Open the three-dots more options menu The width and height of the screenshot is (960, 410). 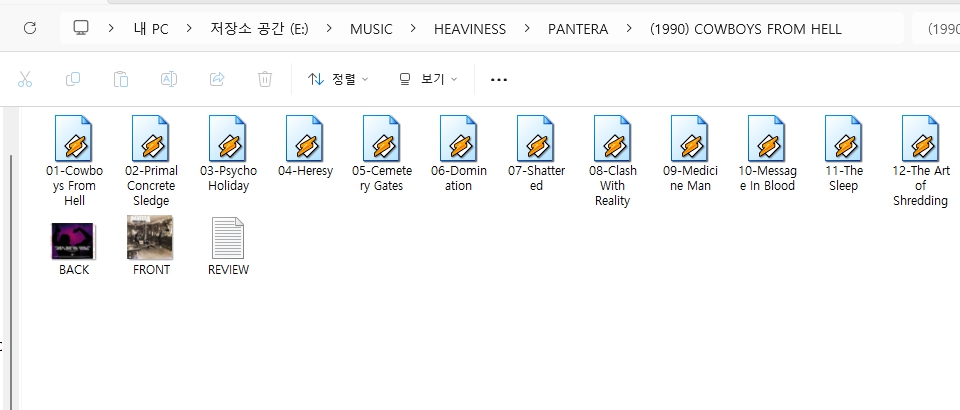499,79
